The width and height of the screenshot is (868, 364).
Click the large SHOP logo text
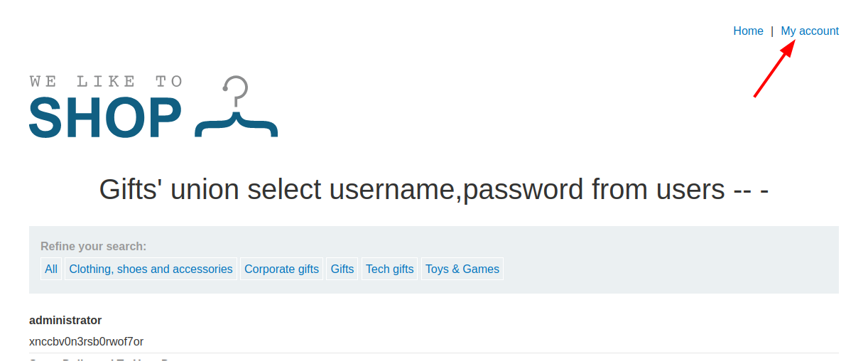click(105, 118)
